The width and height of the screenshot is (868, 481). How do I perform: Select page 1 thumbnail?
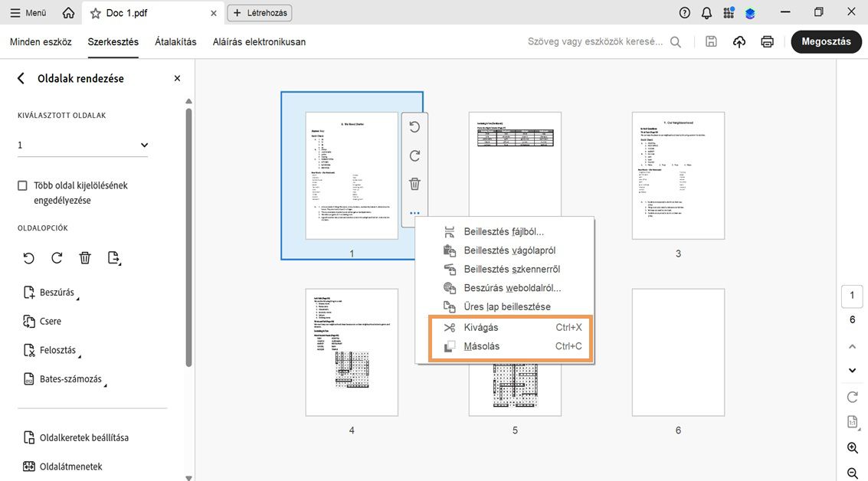pos(352,175)
